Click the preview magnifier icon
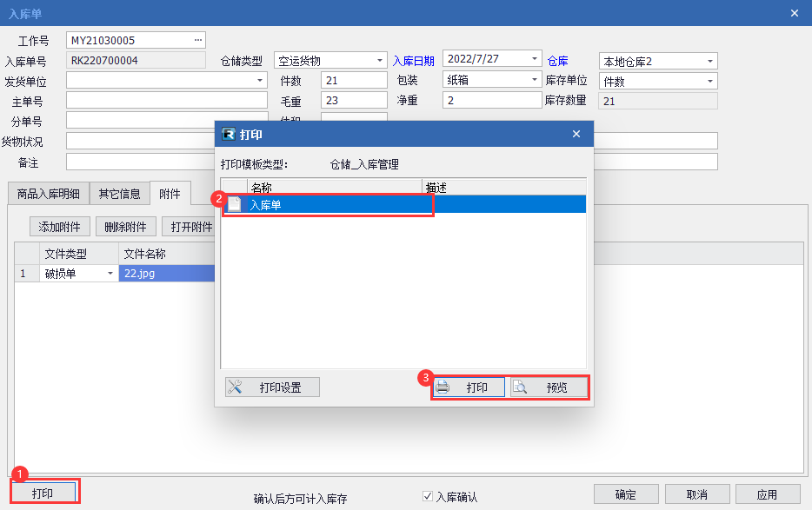Image resolution: width=812 pixels, height=510 pixels. point(520,387)
